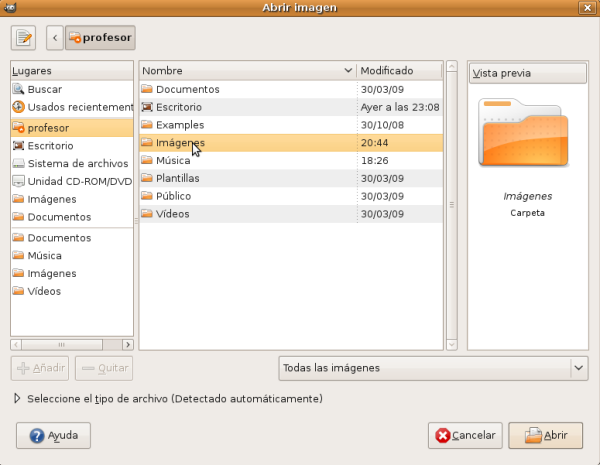Click the type-a-filename pencil icon
The width and height of the screenshot is (600, 465).
[x=23, y=38]
